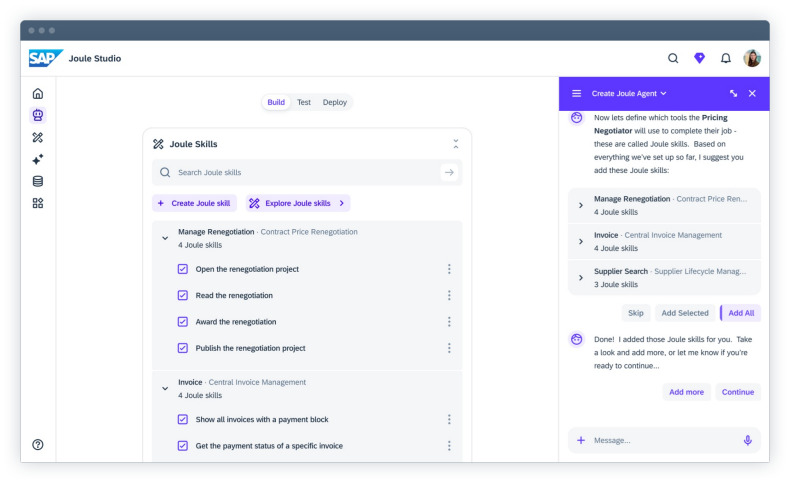Open search from the header magnifier icon
Image resolution: width=790 pixels, height=483 pixels.
(x=673, y=58)
